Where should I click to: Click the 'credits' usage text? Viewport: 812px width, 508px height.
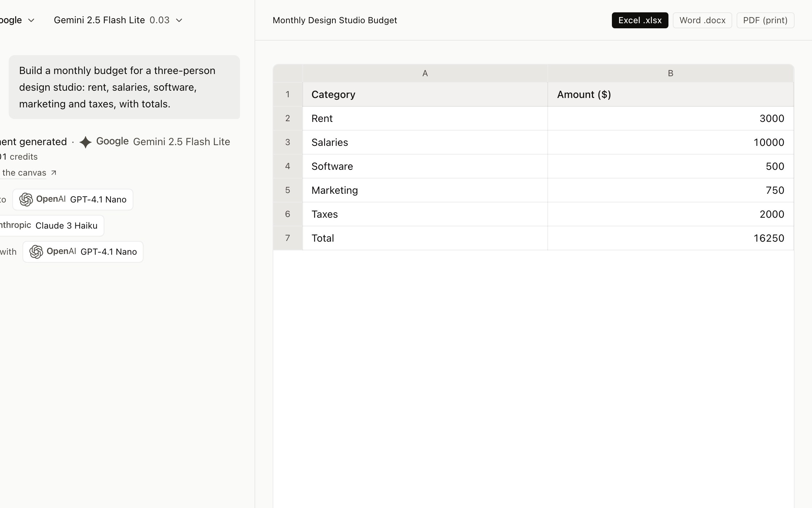tap(24, 157)
